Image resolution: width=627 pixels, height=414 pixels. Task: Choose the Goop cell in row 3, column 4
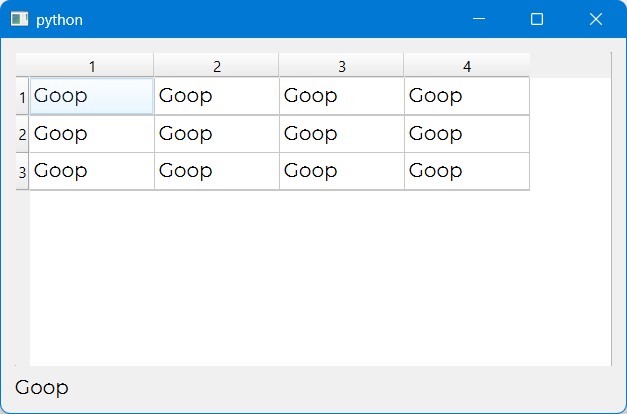466,171
